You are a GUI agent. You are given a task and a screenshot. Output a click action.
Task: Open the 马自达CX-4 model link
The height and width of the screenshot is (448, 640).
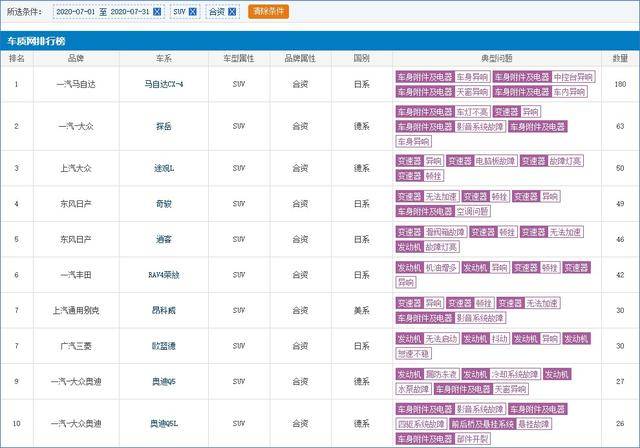(164, 84)
